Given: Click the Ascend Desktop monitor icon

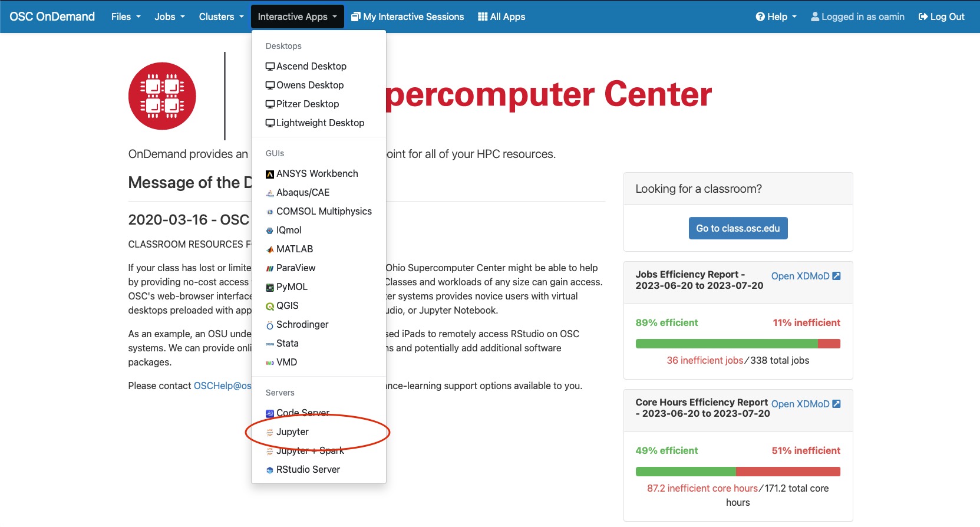Looking at the screenshot, I should (x=270, y=67).
